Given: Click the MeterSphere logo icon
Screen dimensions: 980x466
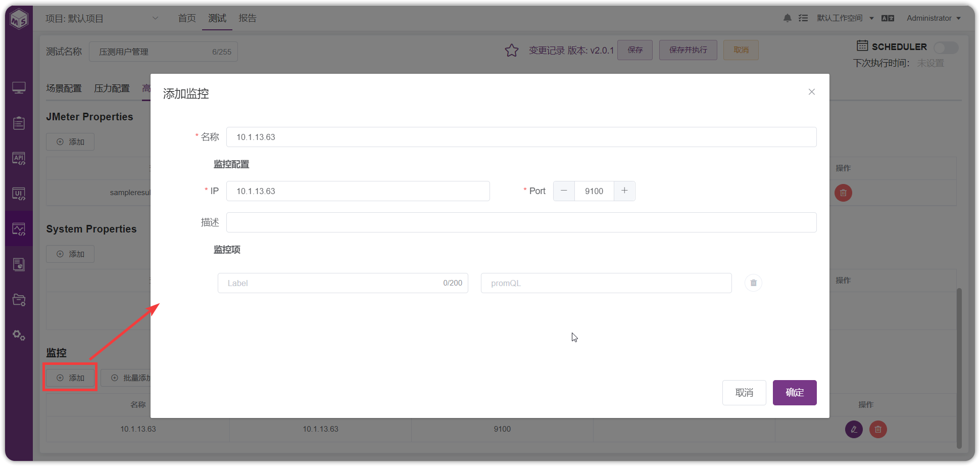Looking at the screenshot, I should click(19, 19).
